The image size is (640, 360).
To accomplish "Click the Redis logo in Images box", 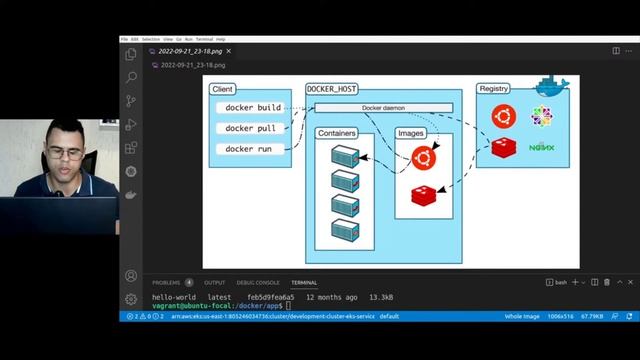I will click(x=423, y=196).
